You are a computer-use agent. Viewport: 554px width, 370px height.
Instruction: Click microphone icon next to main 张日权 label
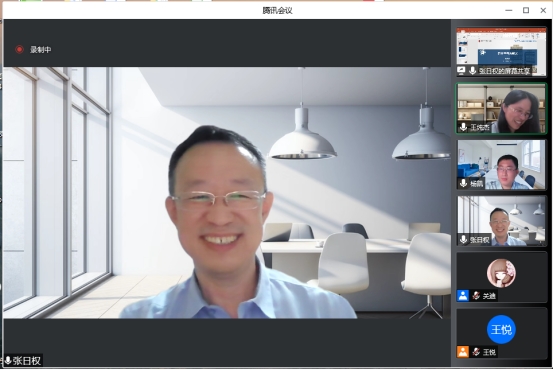pos(8,360)
